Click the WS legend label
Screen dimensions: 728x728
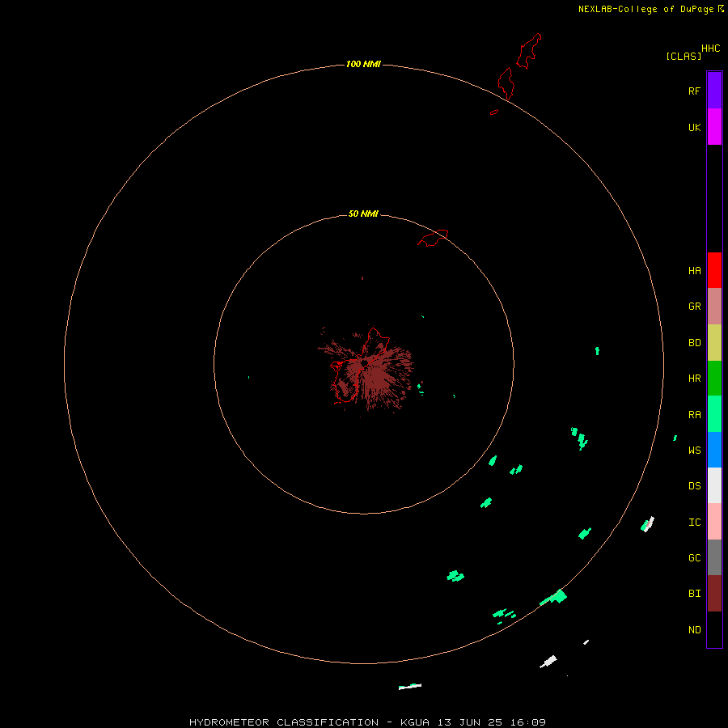pos(694,451)
